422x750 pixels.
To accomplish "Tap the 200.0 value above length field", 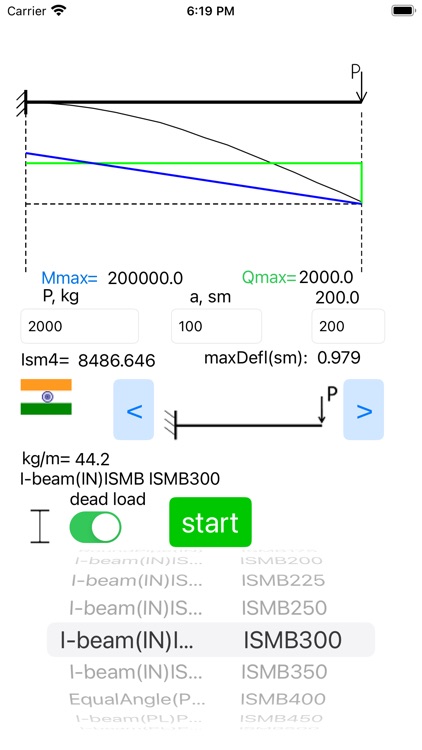I will click(x=337, y=298).
